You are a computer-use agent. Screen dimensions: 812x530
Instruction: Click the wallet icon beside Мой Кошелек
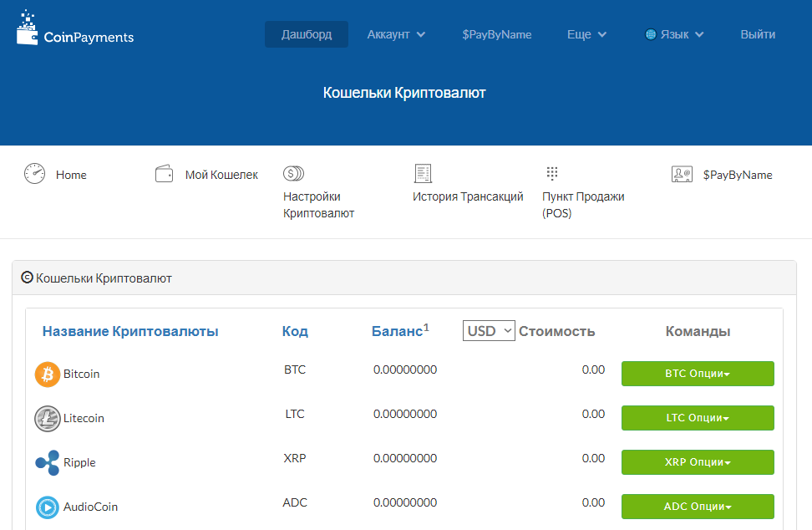[165, 174]
